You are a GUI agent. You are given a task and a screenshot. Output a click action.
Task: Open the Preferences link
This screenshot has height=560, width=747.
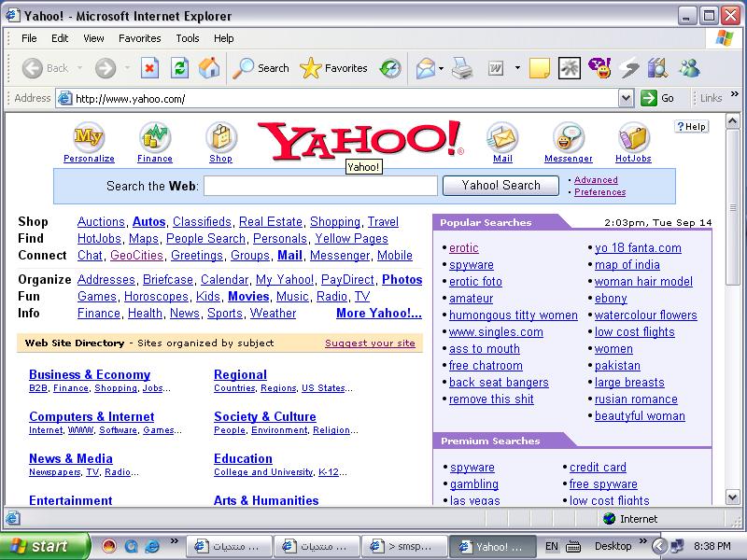599,192
